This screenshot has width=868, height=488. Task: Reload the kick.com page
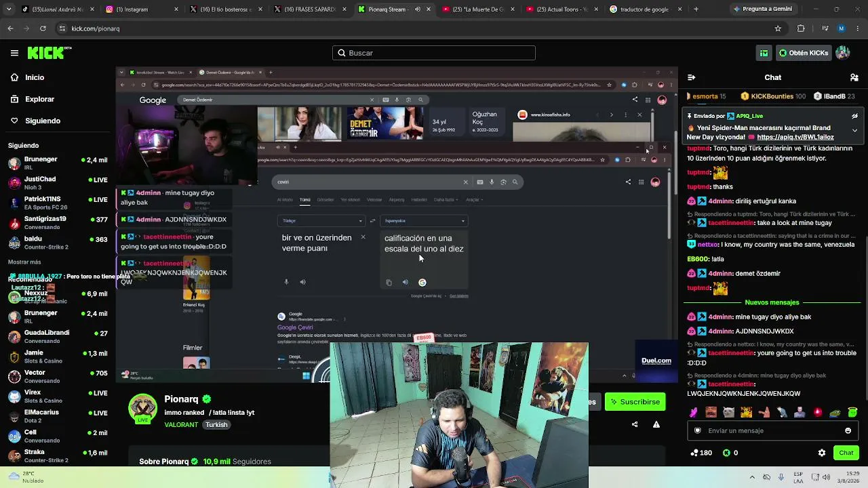[x=43, y=28]
